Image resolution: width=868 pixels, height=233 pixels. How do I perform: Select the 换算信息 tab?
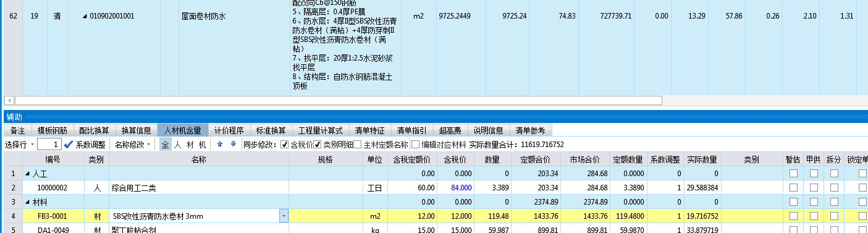click(136, 130)
